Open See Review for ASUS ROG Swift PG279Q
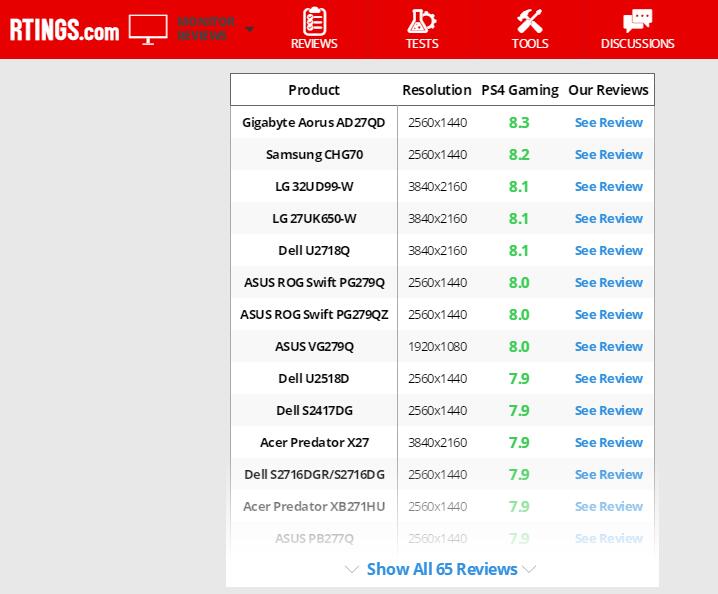Viewport: 718px width, 594px height. pyautogui.click(x=609, y=283)
